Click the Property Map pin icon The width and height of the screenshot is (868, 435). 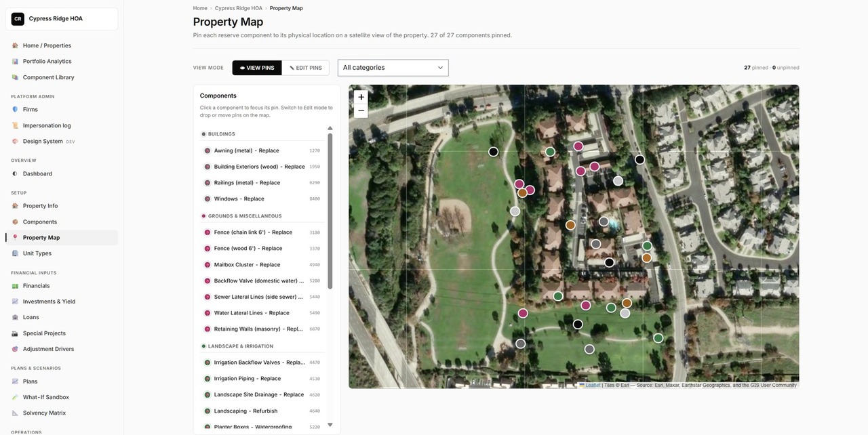pos(15,237)
